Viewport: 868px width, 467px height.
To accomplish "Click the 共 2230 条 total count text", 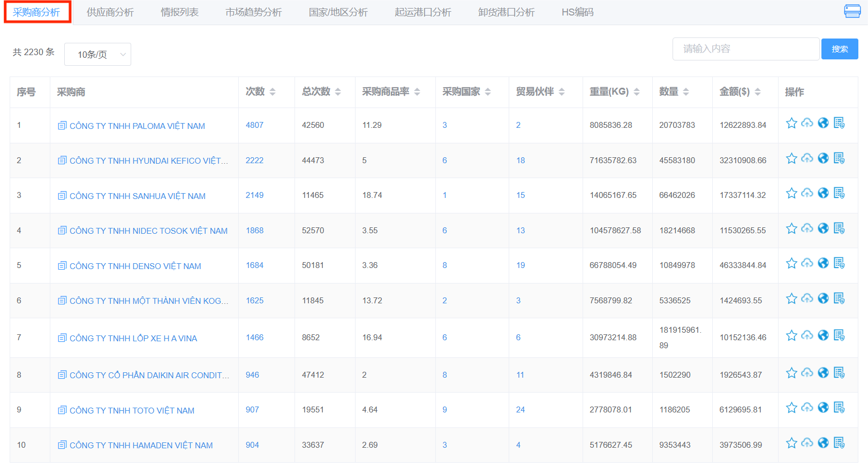I will click(x=34, y=52).
